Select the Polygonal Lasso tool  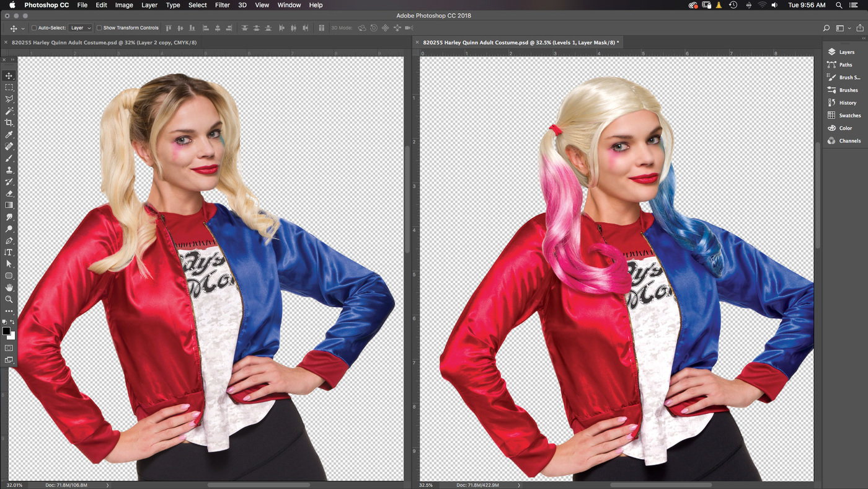(9, 99)
